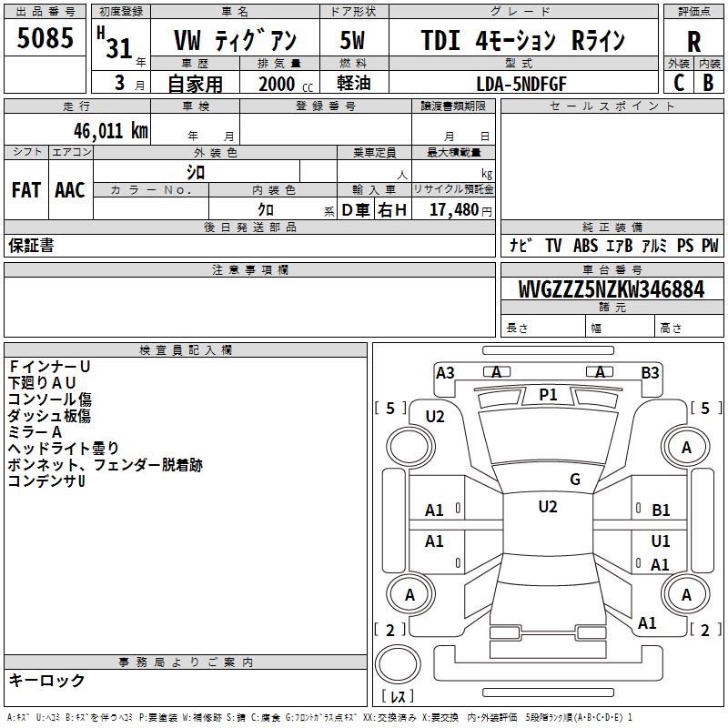Viewport: 728px width, 728px height.
Task: Select the B3 damage mark on the bumper corner
Action: (x=650, y=372)
